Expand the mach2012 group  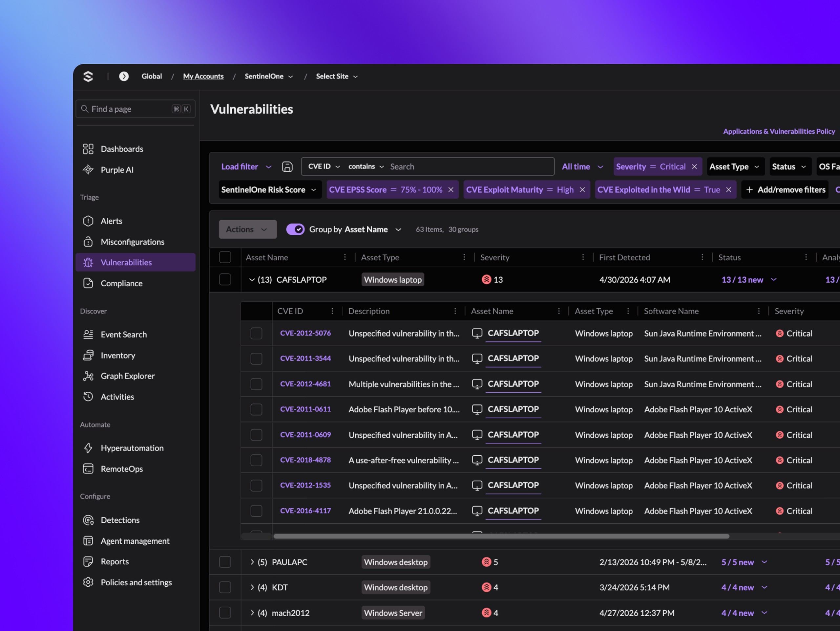[x=252, y=613]
